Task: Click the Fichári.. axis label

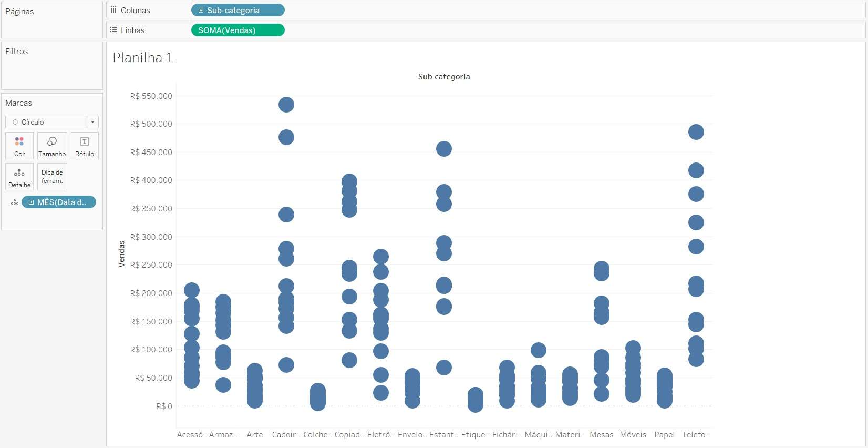Action: coord(507,435)
